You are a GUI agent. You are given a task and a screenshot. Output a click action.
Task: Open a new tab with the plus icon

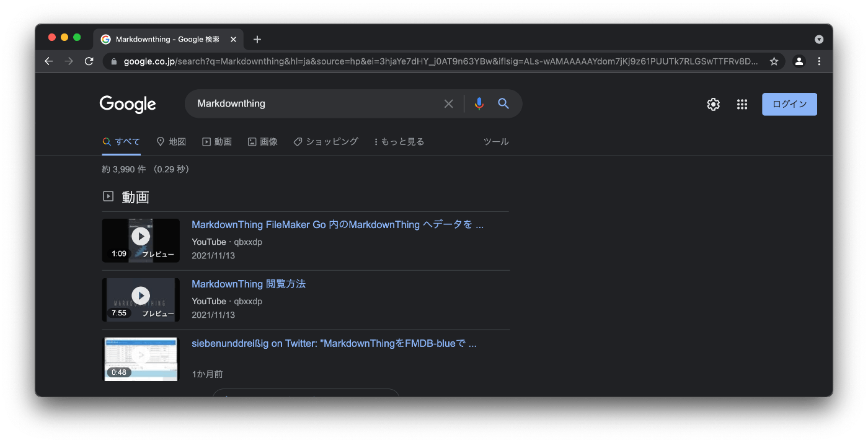click(x=257, y=39)
